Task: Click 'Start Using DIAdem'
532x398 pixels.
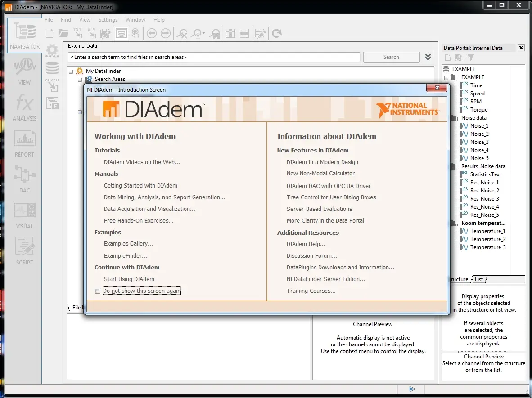Action: coord(129,279)
